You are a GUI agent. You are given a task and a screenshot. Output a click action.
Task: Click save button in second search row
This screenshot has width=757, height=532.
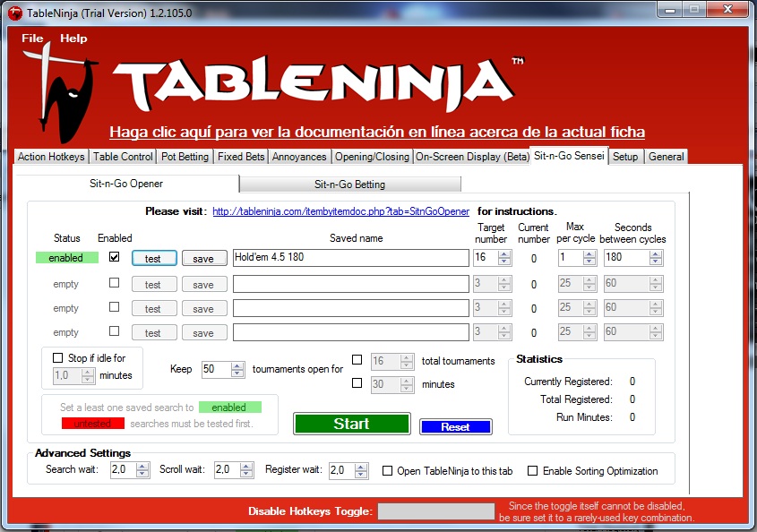(204, 284)
